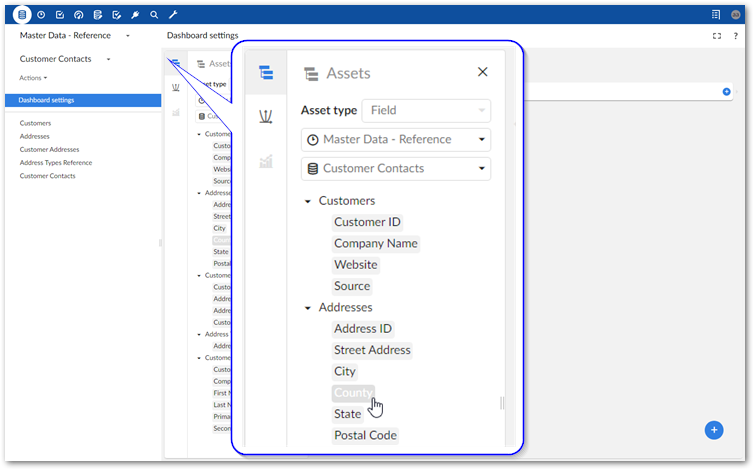Open the plug connector icon in top bar
Image resolution: width=754 pixels, height=470 pixels.
(x=135, y=15)
